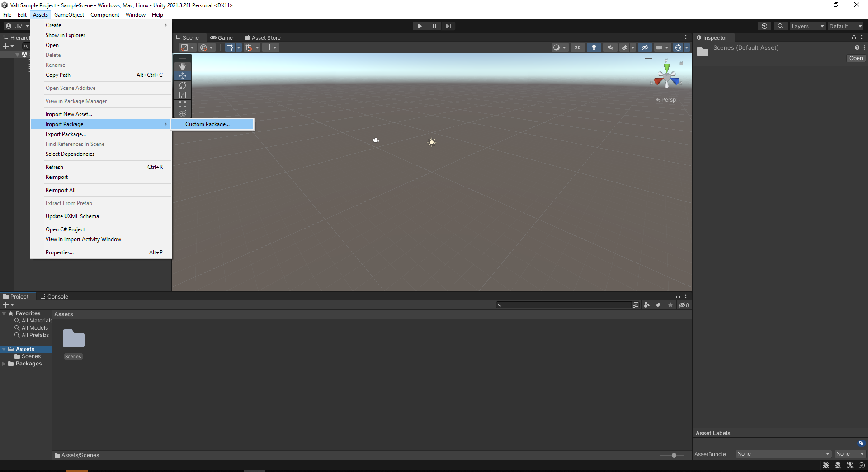868x472 pixels.
Task: Toggle scene view audio muting
Action: pos(610,47)
